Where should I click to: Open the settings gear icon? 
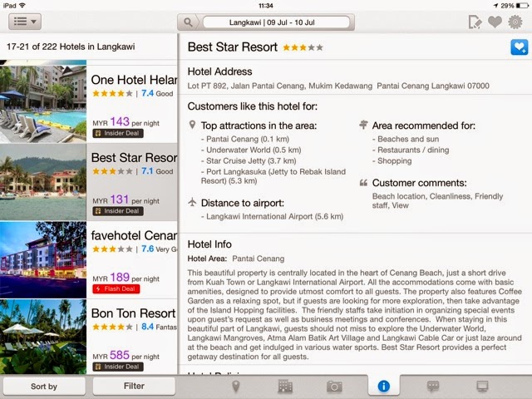pyautogui.click(x=515, y=22)
